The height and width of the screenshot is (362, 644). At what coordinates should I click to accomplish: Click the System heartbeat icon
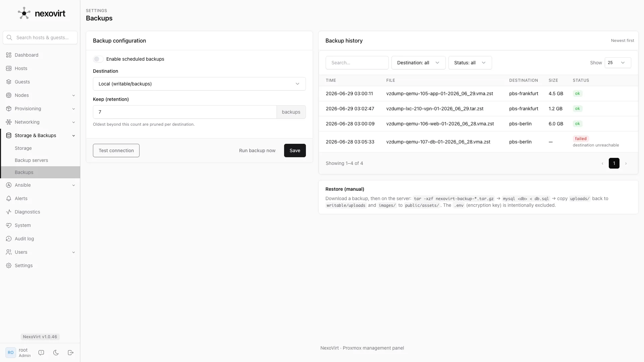tap(9, 225)
